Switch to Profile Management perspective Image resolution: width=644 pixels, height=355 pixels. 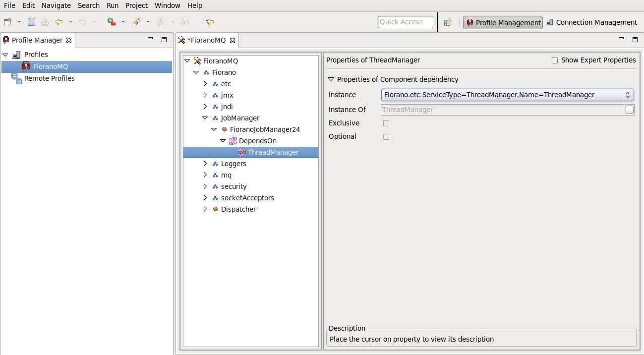tap(503, 22)
